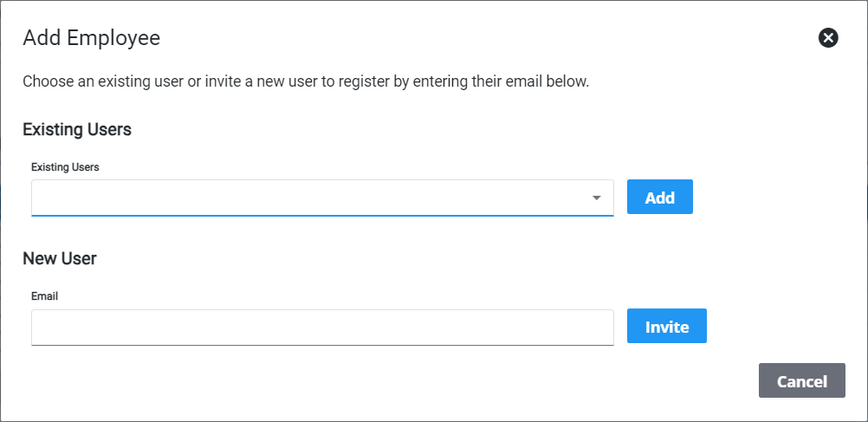Click the Add button

[659, 198]
